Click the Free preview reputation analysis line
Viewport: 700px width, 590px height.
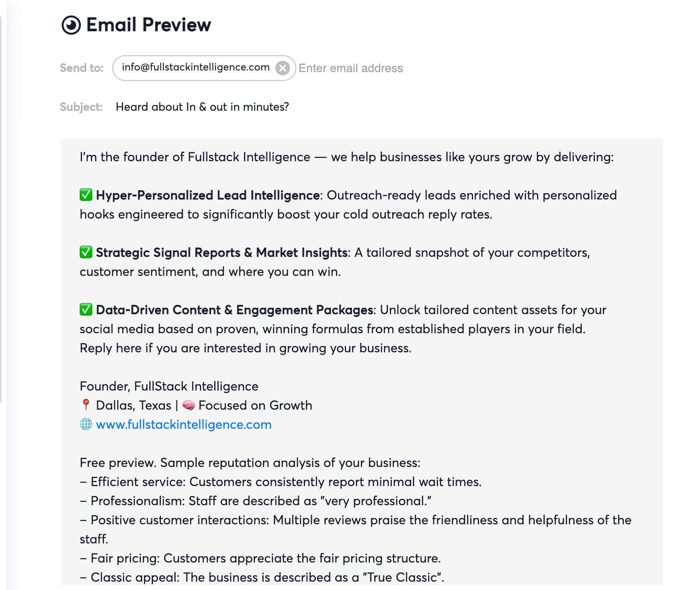(250, 463)
